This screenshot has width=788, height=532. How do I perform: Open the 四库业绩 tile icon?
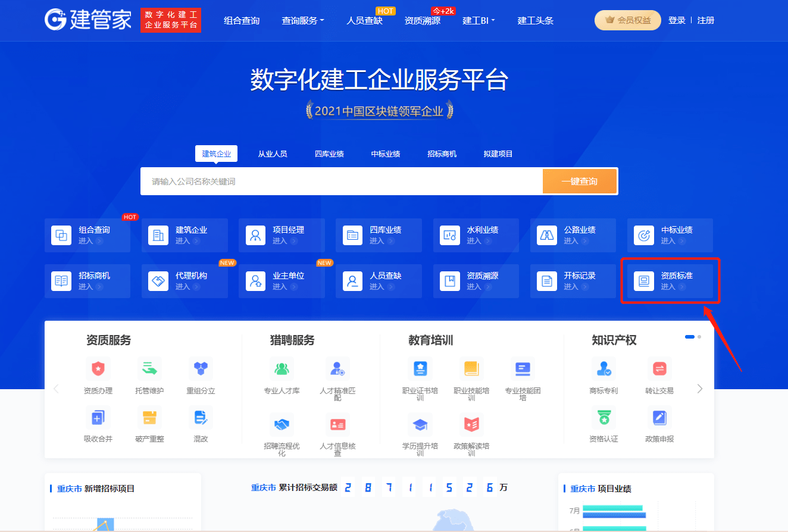tap(352, 235)
